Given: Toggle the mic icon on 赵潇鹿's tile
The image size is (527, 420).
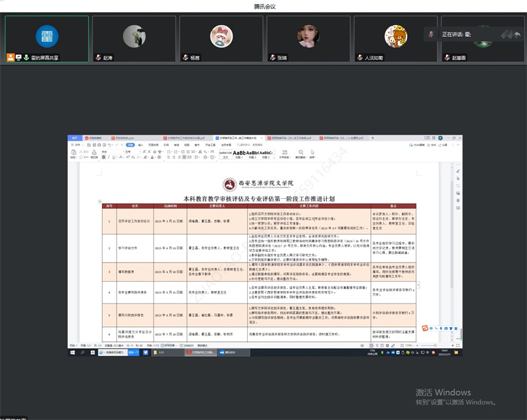Looking at the screenshot, I should click(x=447, y=57).
